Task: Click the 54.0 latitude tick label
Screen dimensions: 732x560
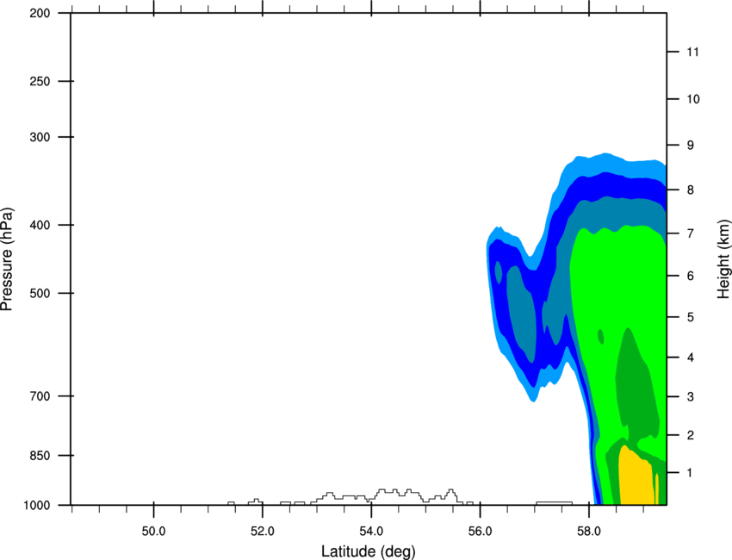Action: coord(371,532)
